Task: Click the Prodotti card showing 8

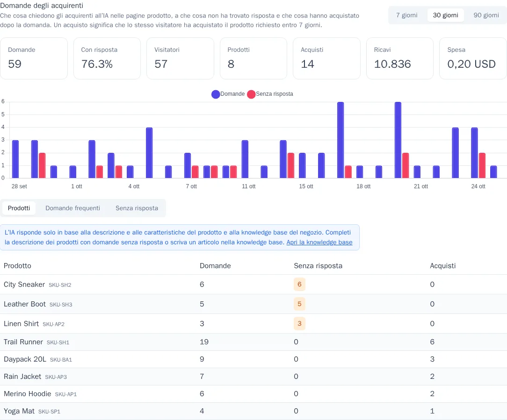Action: point(253,58)
